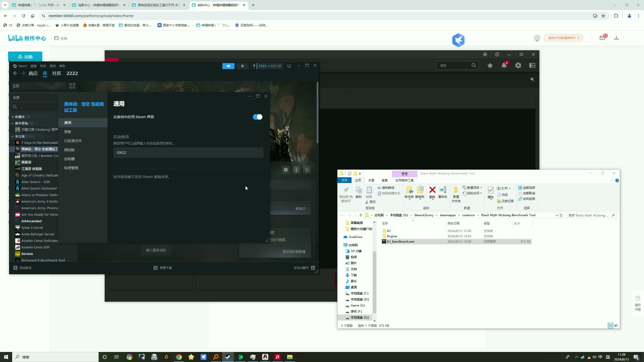Image resolution: width=644 pixels, height=362 pixels.
Task: Expand Explorer address bar history dropdown
Action: coord(557,216)
